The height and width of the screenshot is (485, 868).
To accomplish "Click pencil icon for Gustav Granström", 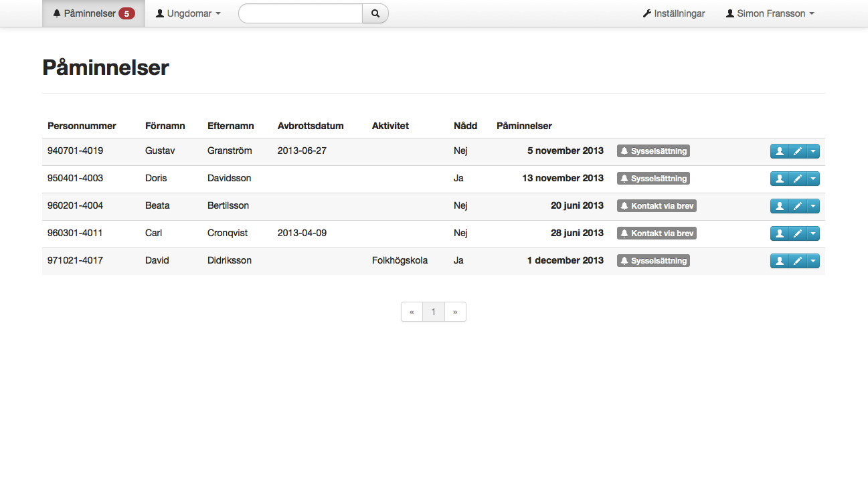I will 797,151.
